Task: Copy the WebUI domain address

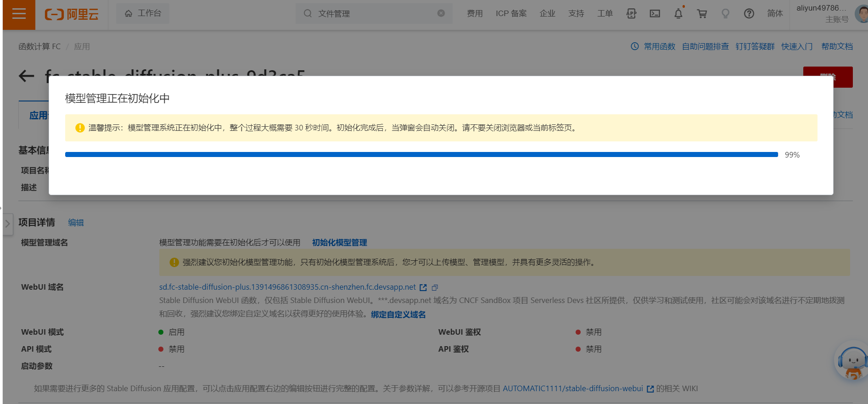Action: (435, 287)
